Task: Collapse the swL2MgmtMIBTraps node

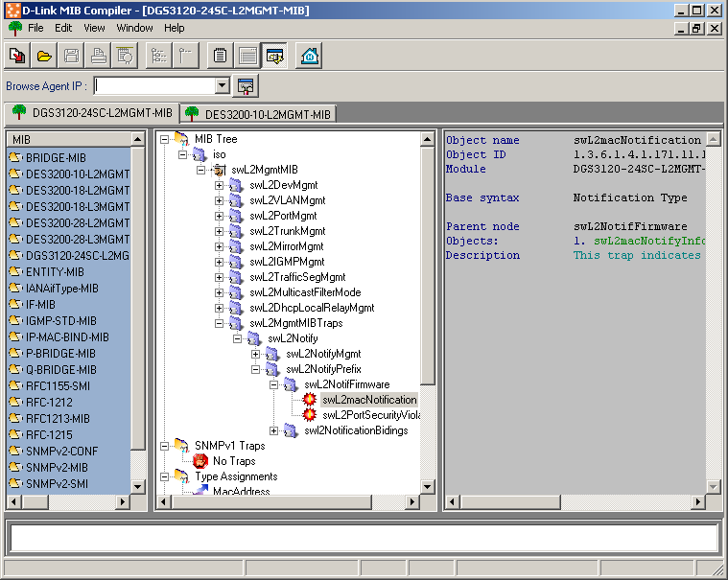Action: tap(219, 323)
